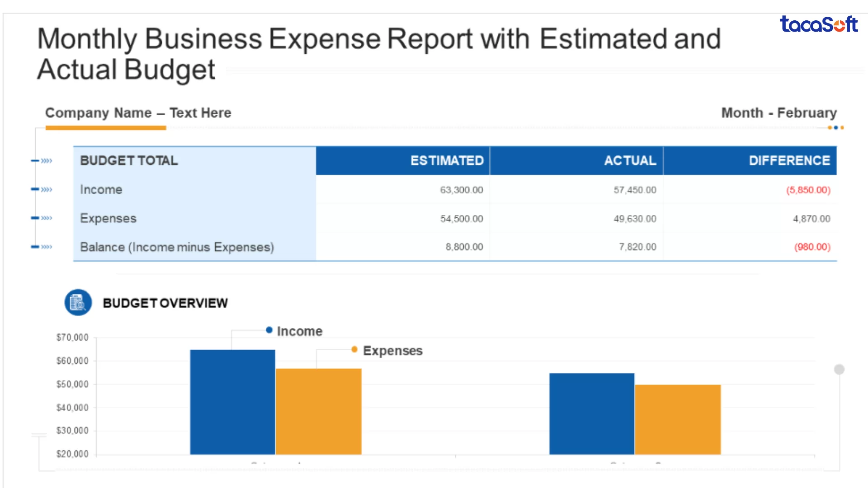Image resolution: width=868 pixels, height=488 pixels.
Task: Click the gray circle slider handle
Action: pyautogui.click(x=839, y=370)
